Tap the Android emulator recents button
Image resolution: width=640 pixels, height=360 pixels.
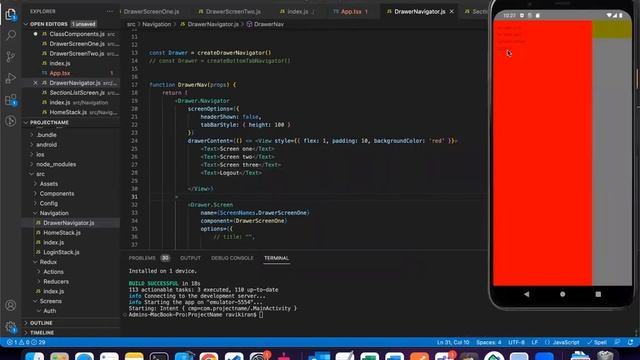(598, 294)
